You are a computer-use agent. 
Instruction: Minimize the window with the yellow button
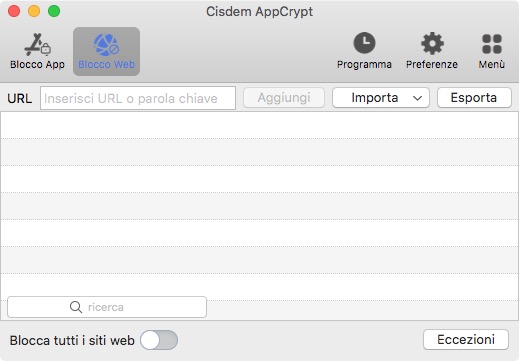(34, 11)
